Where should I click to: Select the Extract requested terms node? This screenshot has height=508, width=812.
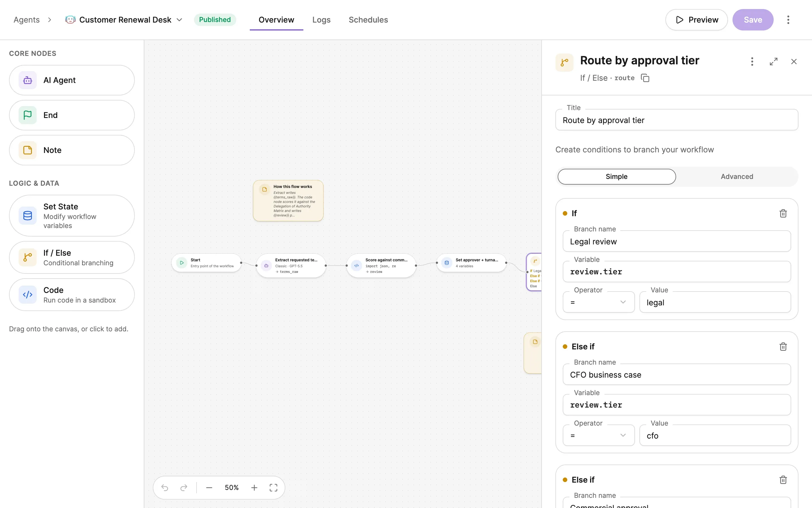pyautogui.click(x=291, y=265)
